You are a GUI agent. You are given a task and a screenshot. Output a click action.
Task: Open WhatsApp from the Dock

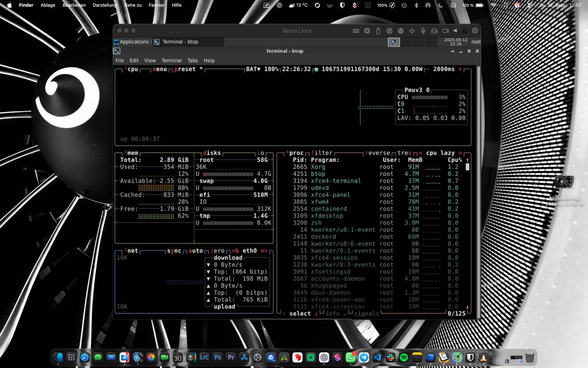click(351, 357)
